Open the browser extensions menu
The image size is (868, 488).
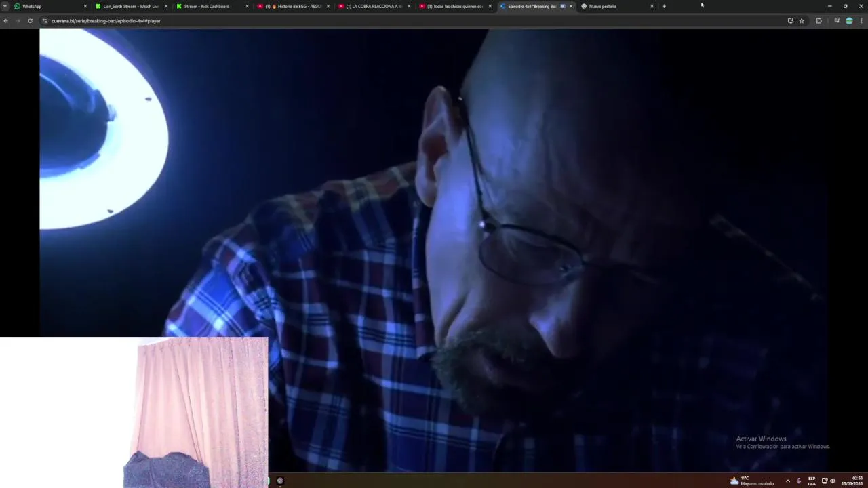coord(818,21)
